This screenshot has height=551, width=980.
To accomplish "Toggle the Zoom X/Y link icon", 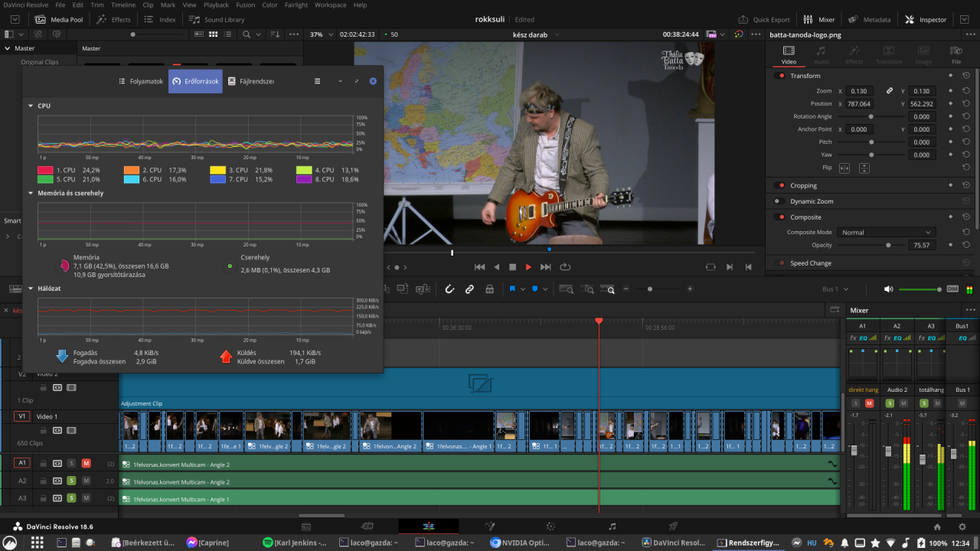I will click(x=890, y=91).
